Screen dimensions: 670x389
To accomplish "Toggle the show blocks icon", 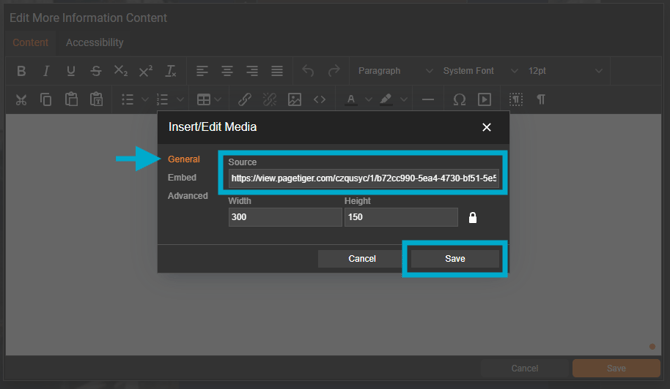I will (516, 100).
